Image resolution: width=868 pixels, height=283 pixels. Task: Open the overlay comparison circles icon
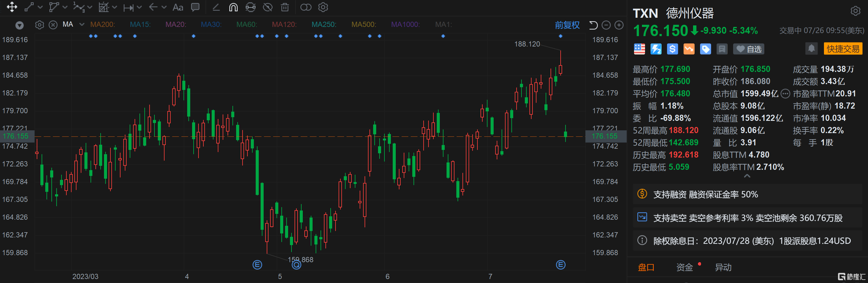tap(306, 7)
